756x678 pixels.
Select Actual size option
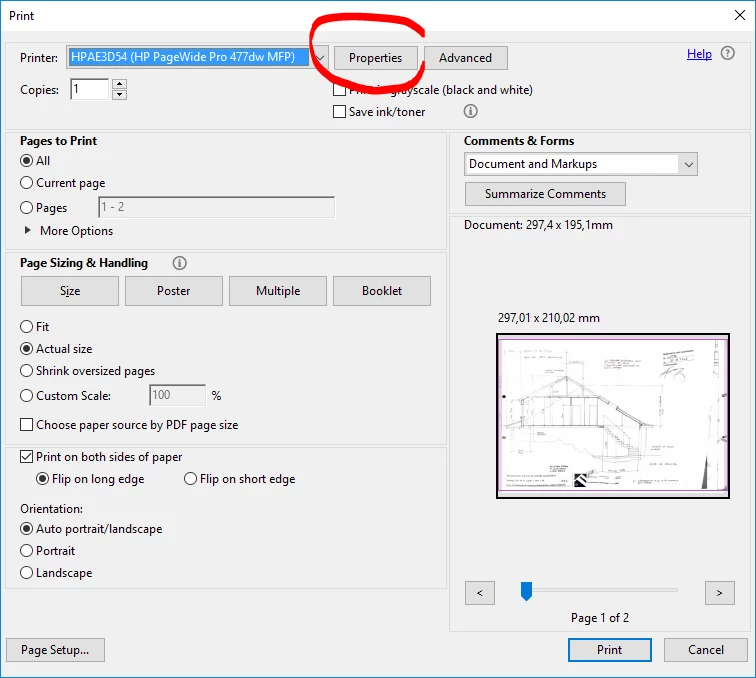27,348
